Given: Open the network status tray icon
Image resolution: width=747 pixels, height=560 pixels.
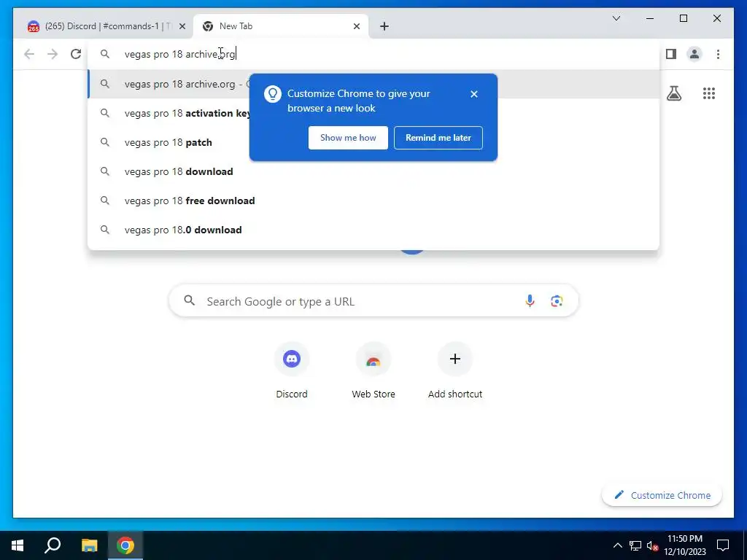Looking at the screenshot, I should [x=635, y=545].
